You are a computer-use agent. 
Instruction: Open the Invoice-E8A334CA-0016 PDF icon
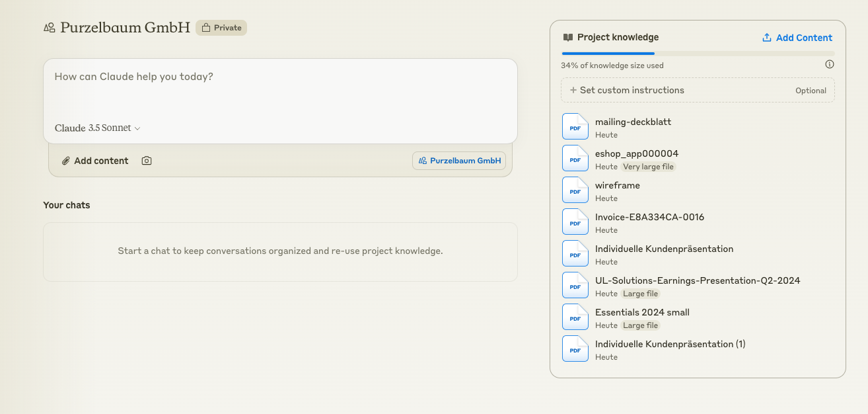click(575, 222)
